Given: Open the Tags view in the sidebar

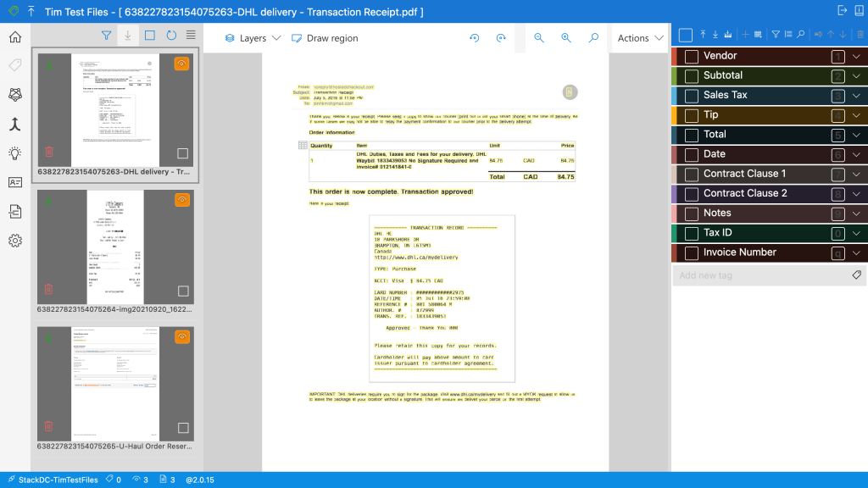Looking at the screenshot, I should pyautogui.click(x=15, y=65).
